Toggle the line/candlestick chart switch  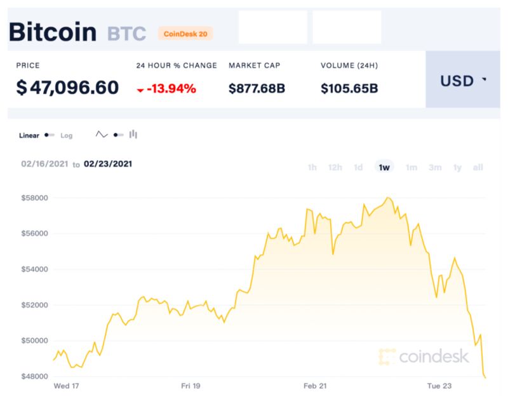coord(118,135)
